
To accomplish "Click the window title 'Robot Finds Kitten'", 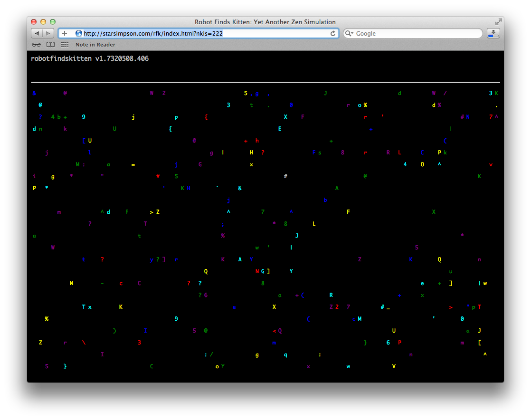I will (x=265, y=22).
